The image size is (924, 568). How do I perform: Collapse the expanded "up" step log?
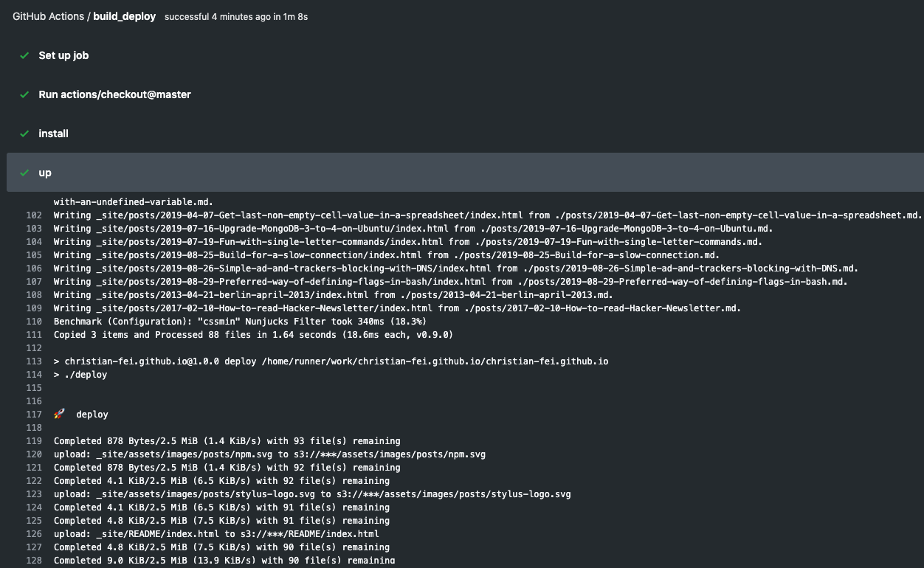click(45, 173)
